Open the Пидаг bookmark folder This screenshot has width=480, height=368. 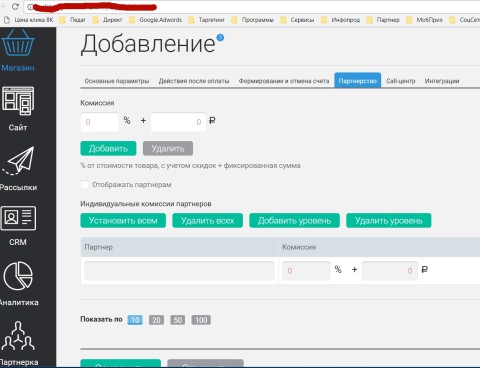click(73, 20)
